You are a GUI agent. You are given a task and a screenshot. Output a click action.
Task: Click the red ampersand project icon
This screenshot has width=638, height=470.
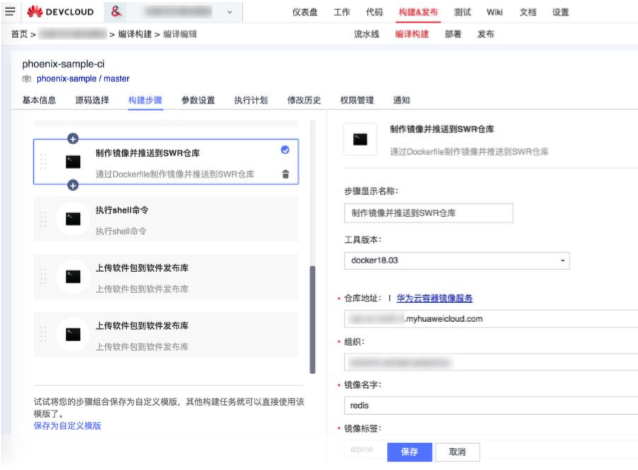point(116,11)
